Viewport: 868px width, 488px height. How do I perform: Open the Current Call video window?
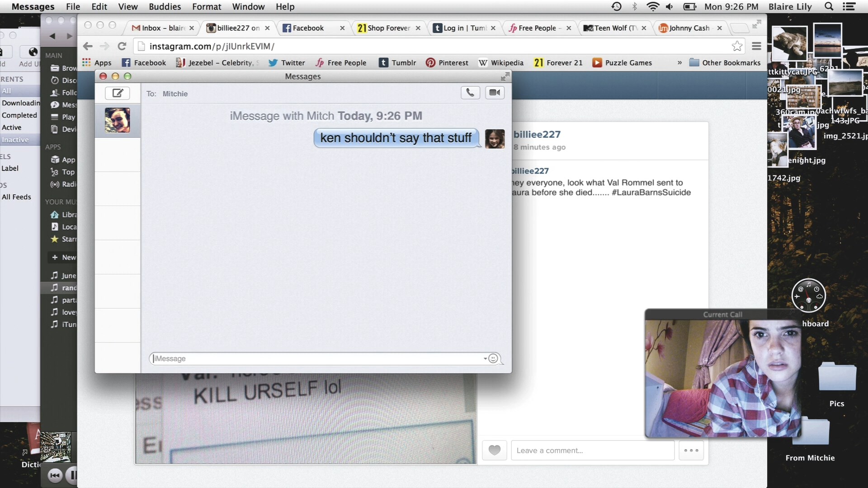[x=722, y=373]
